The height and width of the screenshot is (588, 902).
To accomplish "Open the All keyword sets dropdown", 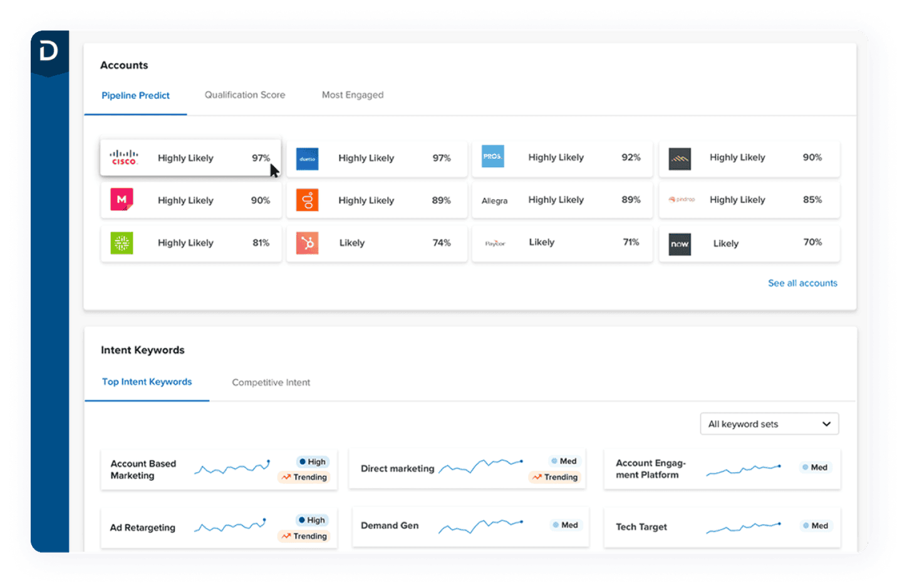I will (x=769, y=424).
